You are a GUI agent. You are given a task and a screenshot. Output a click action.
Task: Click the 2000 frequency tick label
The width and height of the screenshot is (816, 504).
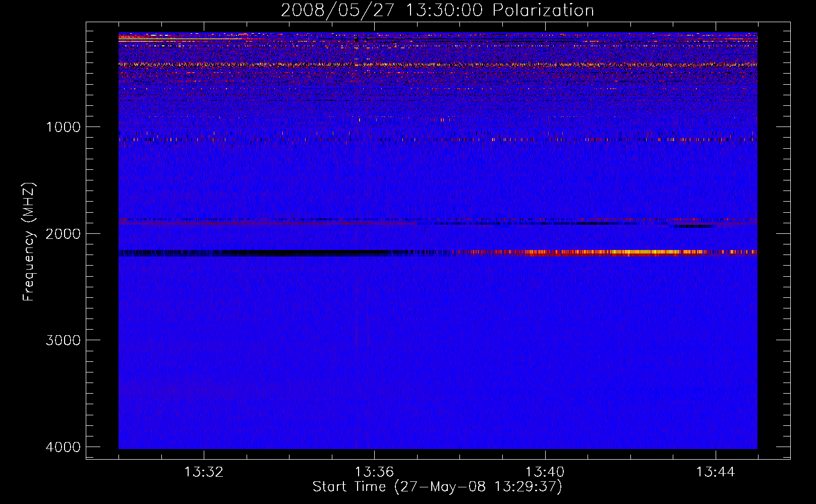coord(63,233)
